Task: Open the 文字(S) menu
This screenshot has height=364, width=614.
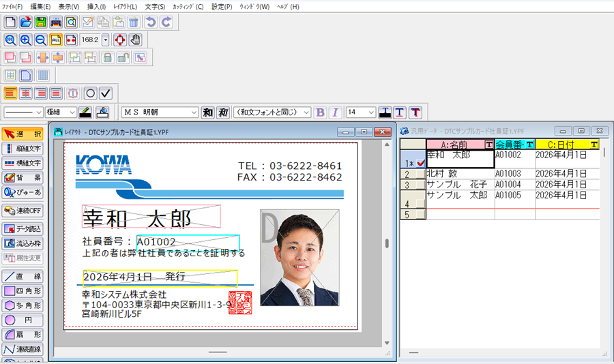Action: coord(155,7)
